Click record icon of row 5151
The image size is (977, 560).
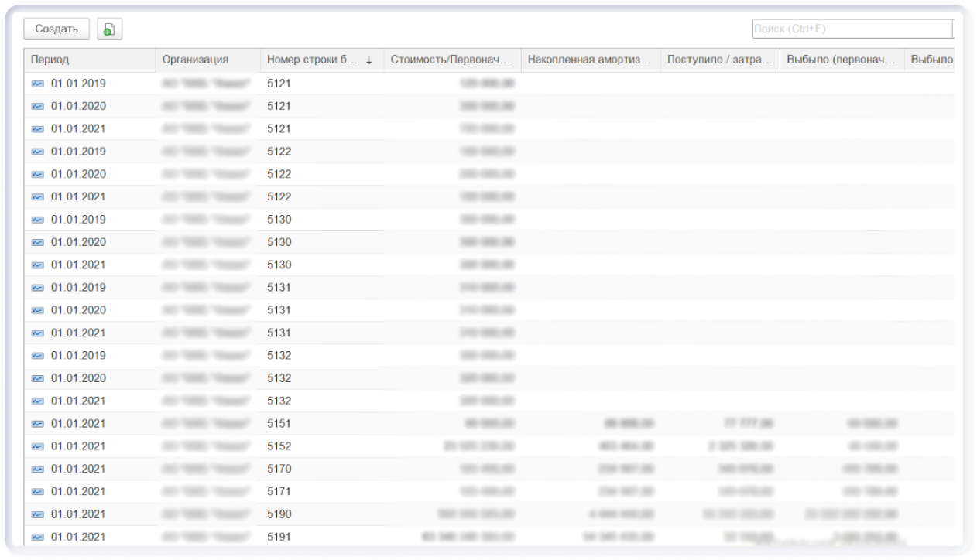(x=38, y=424)
